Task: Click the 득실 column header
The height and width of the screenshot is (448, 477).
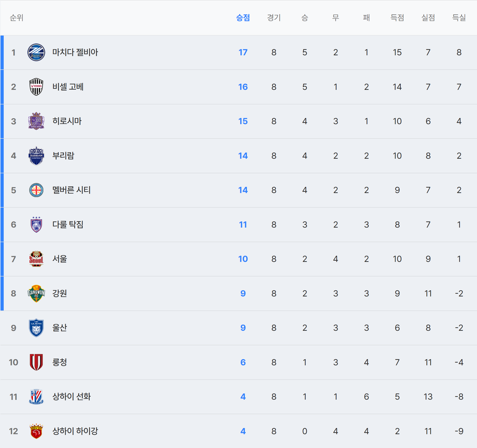Action: (459, 18)
